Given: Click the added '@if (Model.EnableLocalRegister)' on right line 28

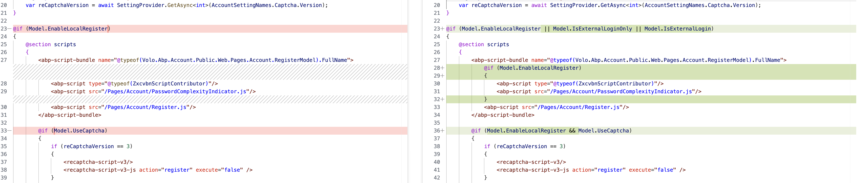Looking at the screenshot, I should click(x=532, y=68).
